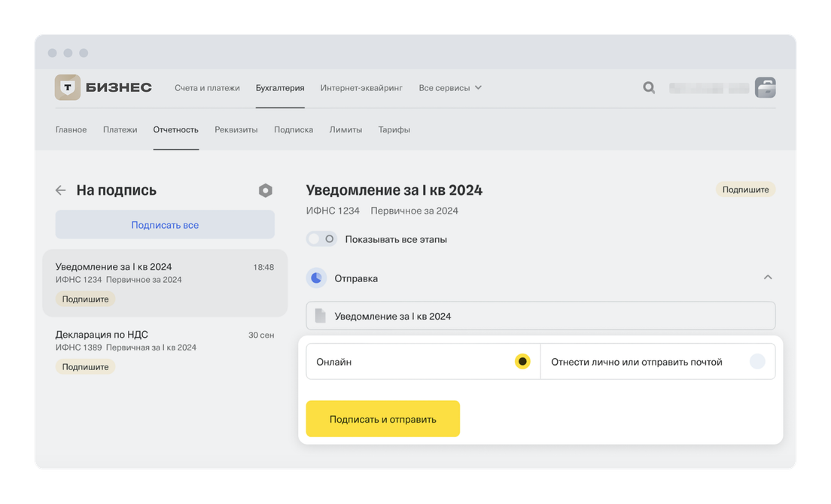
Task: Open settings via the hexagon icon
Action: click(265, 190)
